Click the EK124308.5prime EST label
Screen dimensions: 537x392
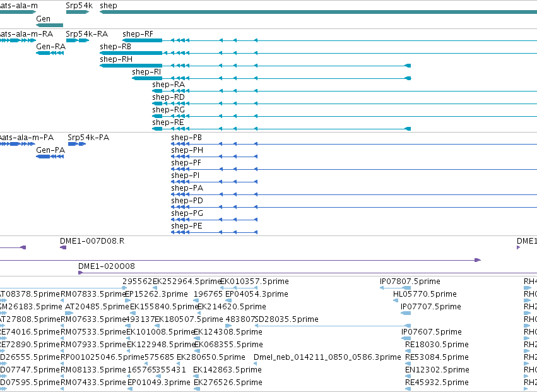click(228, 333)
